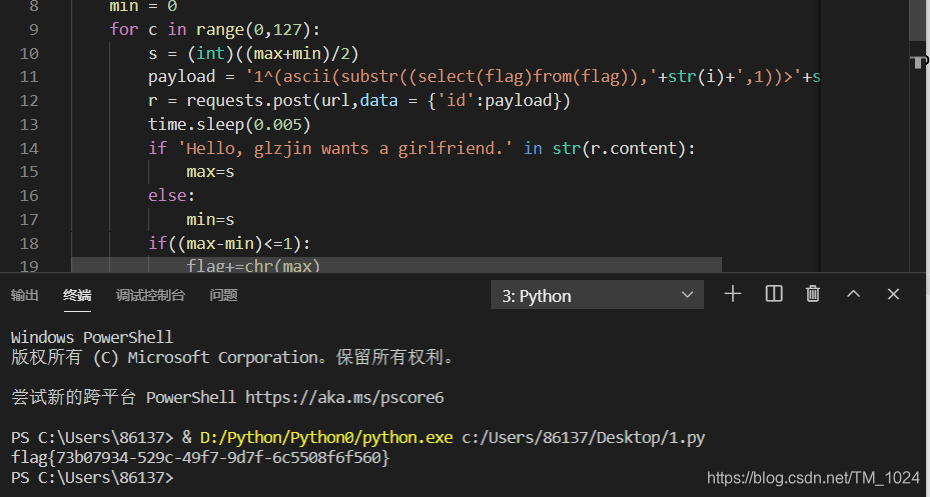Click the 'flag+=chr(max)' line
Viewport: 930px width, 497px height.
[253, 265]
